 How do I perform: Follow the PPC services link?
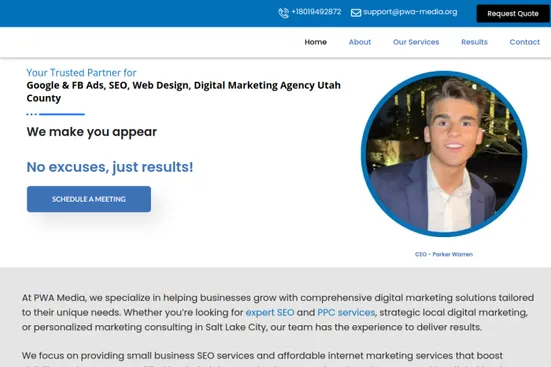[346, 312]
